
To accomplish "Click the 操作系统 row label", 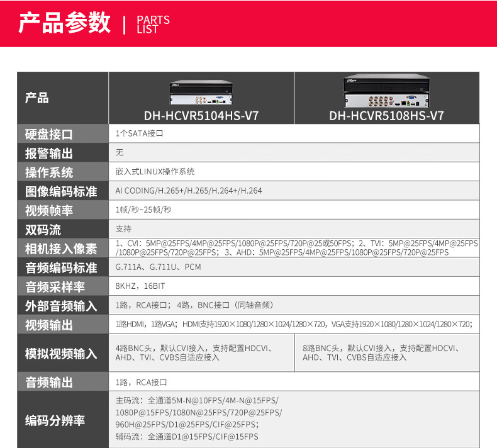I will (49, 172).
